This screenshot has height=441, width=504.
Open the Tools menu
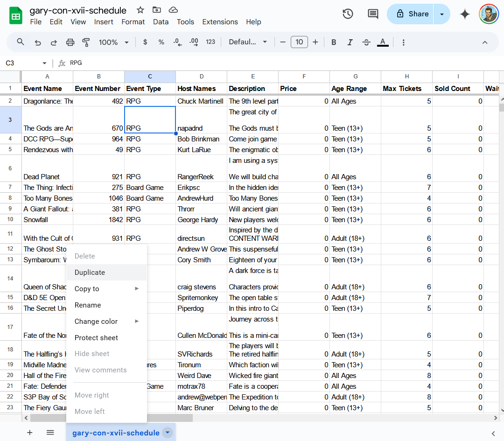[x=185, y=22]
